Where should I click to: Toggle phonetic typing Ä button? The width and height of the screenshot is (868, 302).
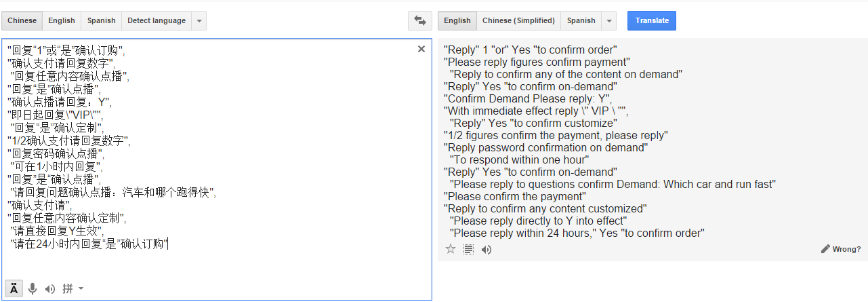pyautogui.click(x=14, y=288)
